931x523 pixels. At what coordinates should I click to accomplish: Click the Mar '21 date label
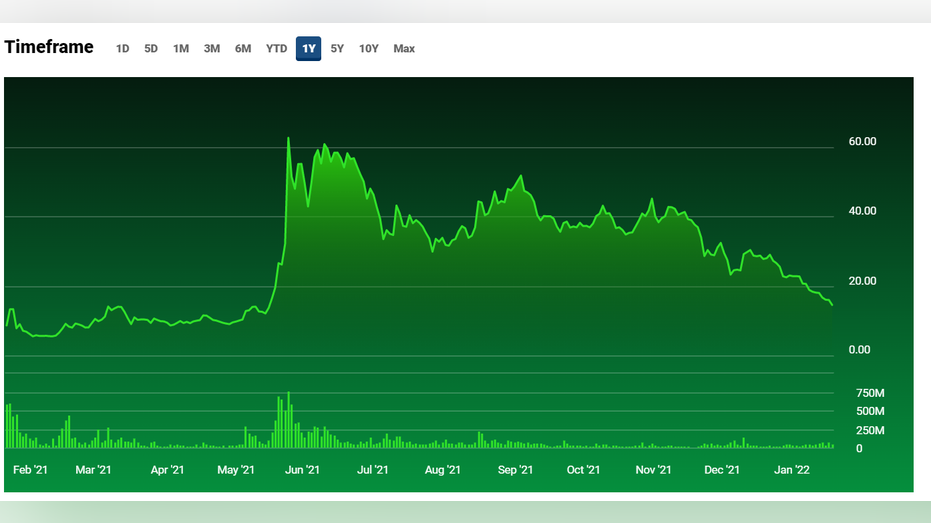pyautogui.click(x=93, y=470)
